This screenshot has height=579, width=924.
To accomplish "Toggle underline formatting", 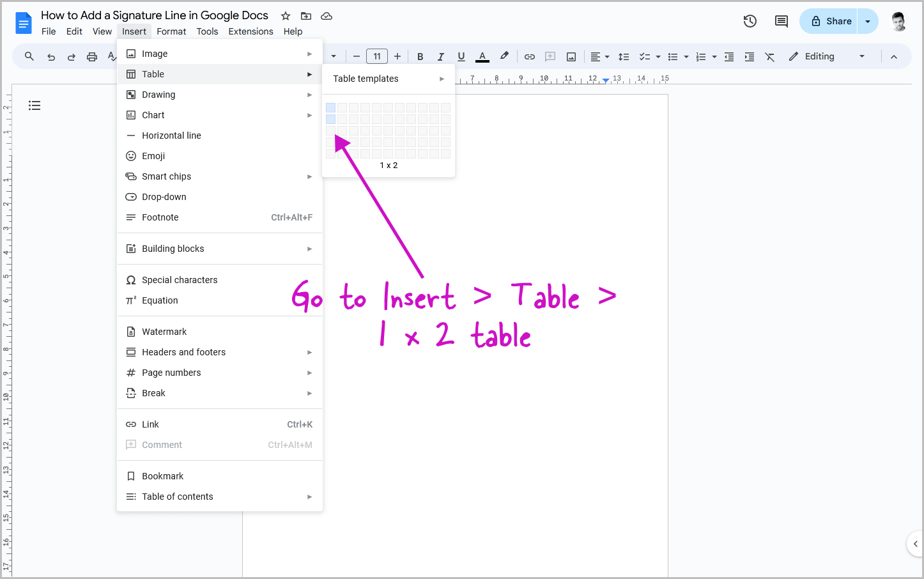I will point(461,56).
